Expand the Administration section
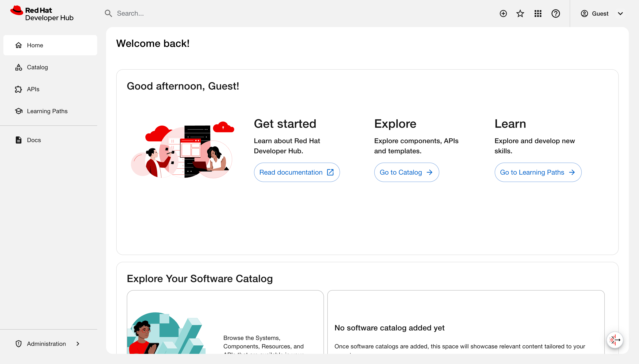 (78, 344)
